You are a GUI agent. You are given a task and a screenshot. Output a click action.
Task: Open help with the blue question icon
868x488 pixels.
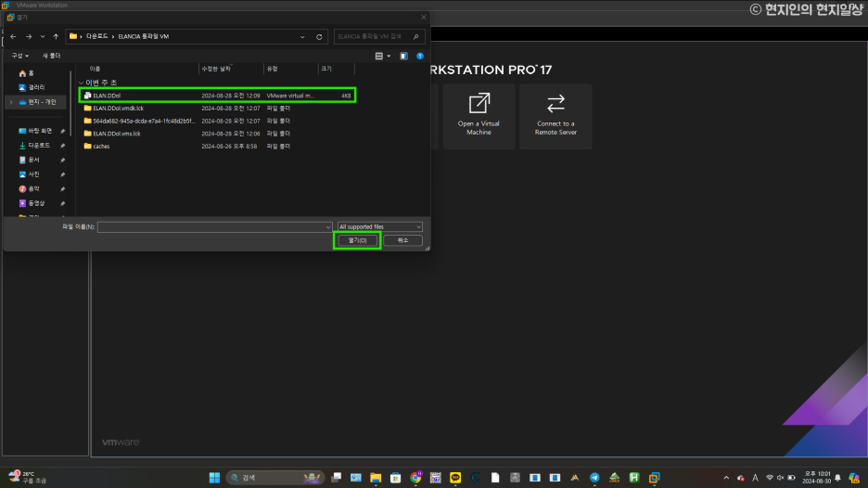(420, 56)
